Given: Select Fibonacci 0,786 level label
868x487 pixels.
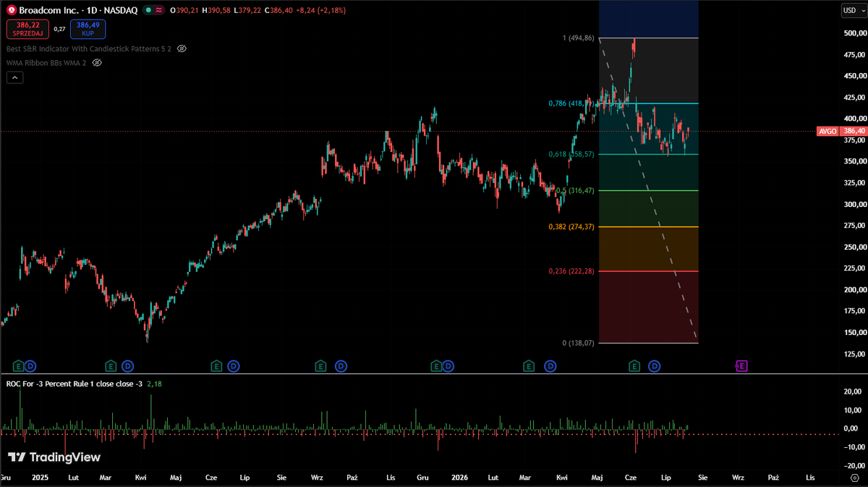Looking at the screenshot, I should [572, 103].
